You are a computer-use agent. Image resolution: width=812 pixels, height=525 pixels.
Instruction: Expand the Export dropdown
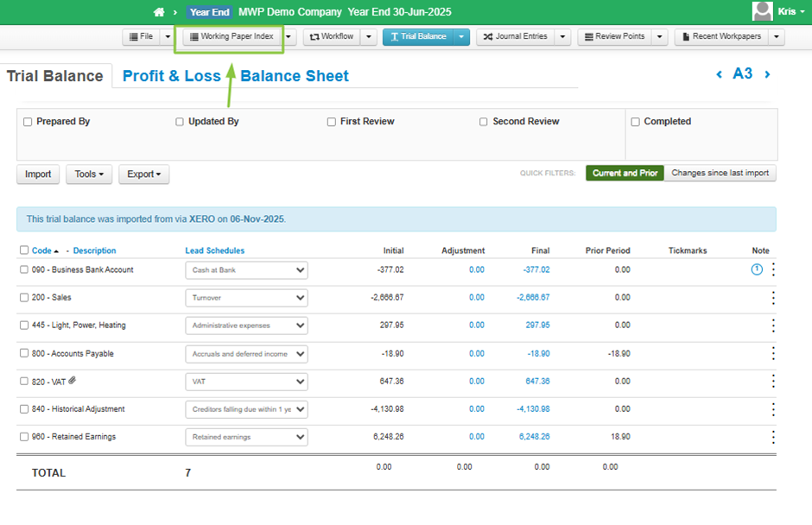[143, 174]
